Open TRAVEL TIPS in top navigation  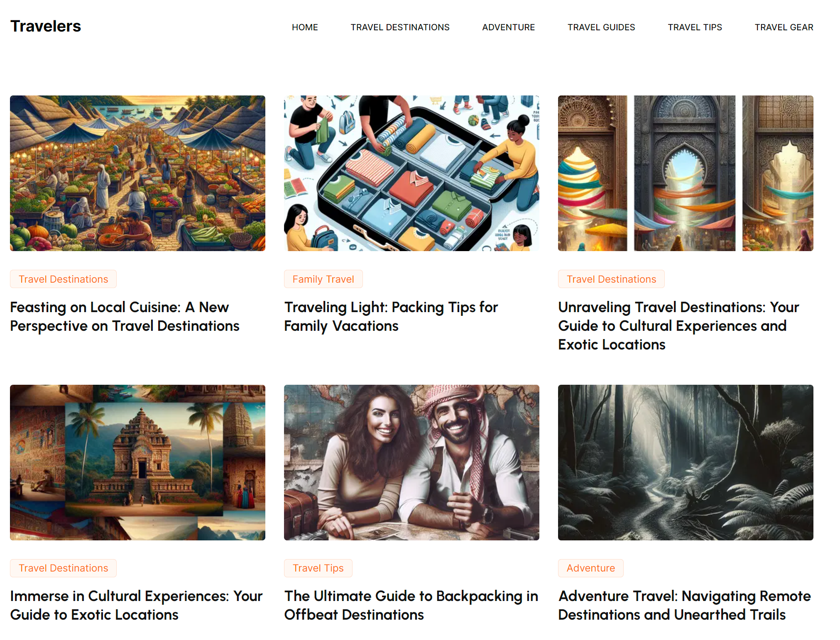point(695,27)
